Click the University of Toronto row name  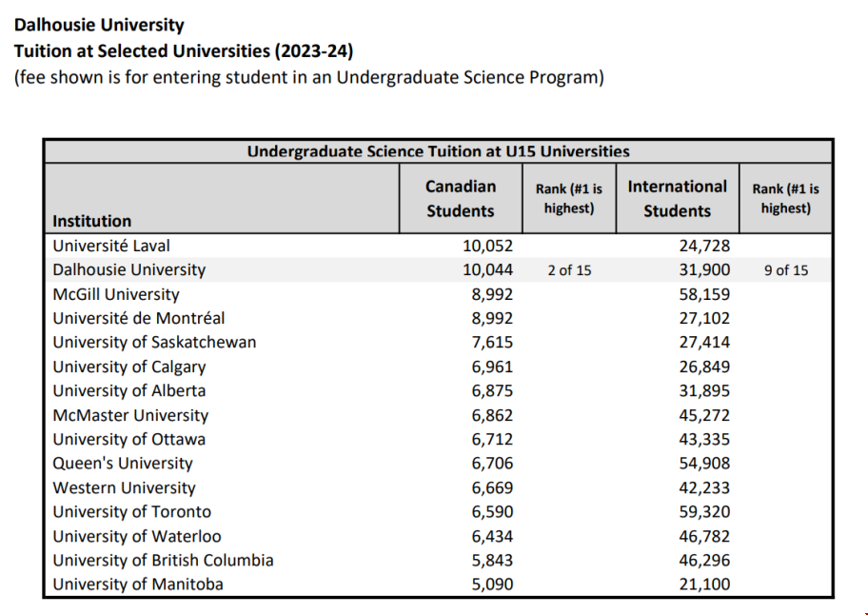[131, 512]
